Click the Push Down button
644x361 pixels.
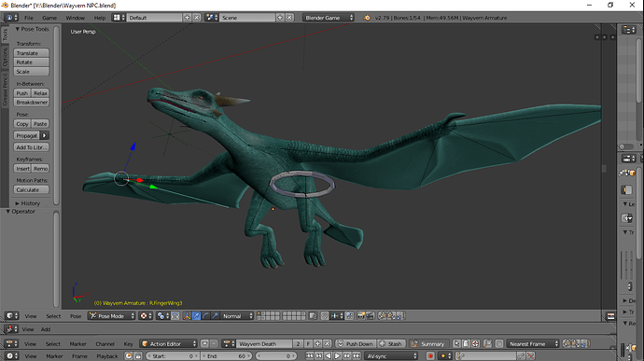click(356, 344)
